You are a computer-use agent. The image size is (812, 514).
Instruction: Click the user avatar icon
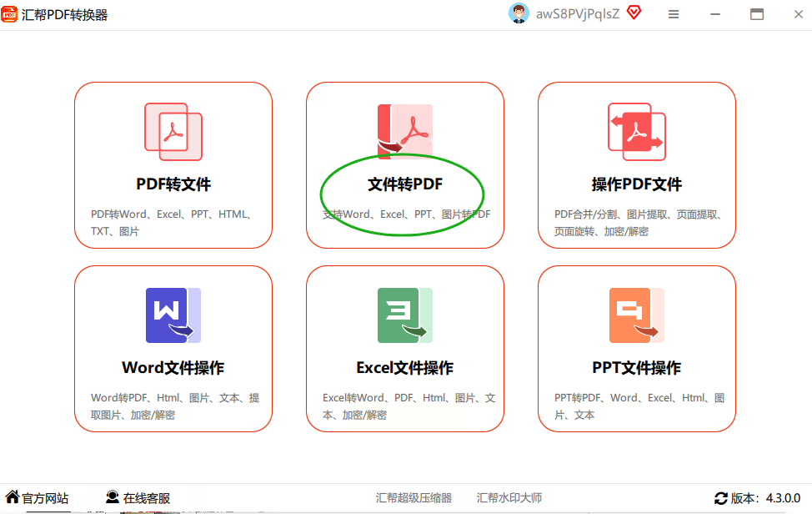tap(519, 13)
